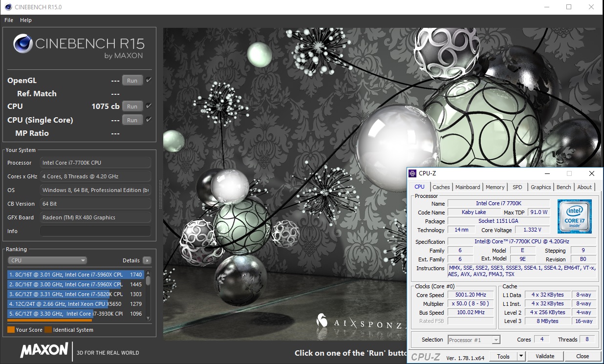Click the Processor field Intel Core i7-7700K
The height and width of the screenshot is (364, 604).
95,163
